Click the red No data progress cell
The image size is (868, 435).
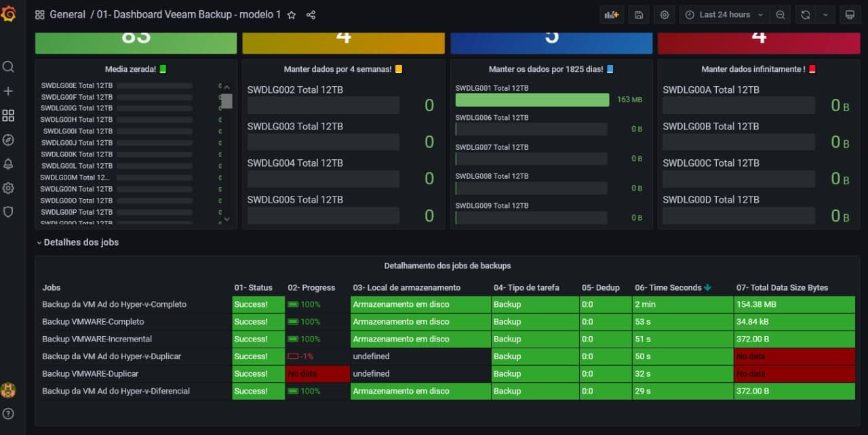(317, 373)
